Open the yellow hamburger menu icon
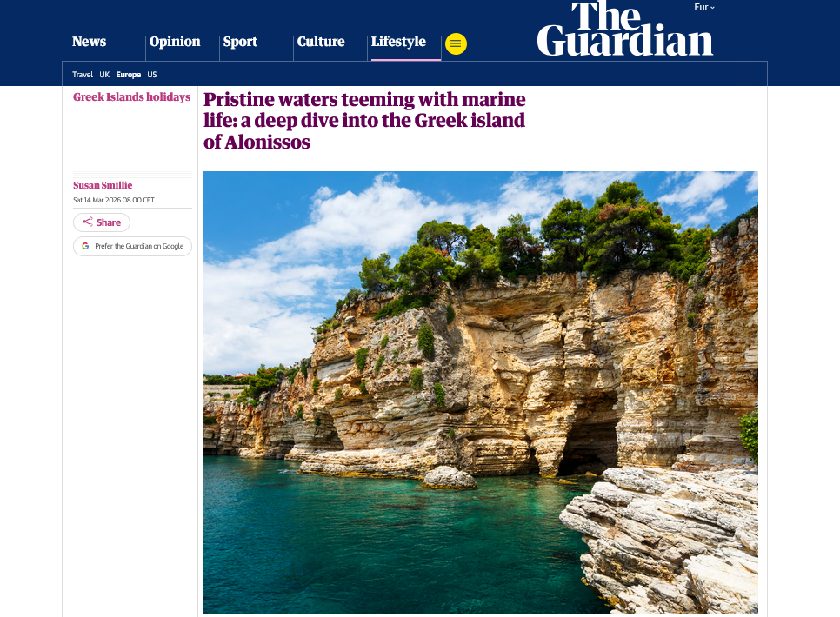840x617 pixels. point(456,44)
